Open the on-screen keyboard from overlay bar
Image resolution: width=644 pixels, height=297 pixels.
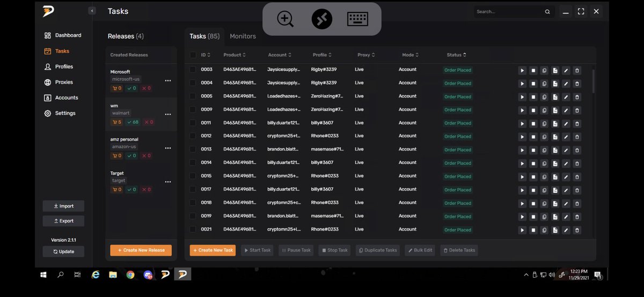click(357, 19)
